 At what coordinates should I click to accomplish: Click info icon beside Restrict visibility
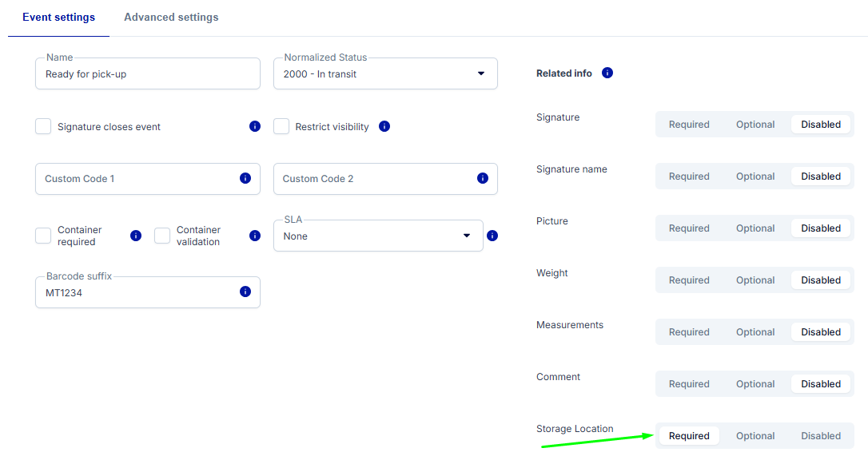coord(384,126)
